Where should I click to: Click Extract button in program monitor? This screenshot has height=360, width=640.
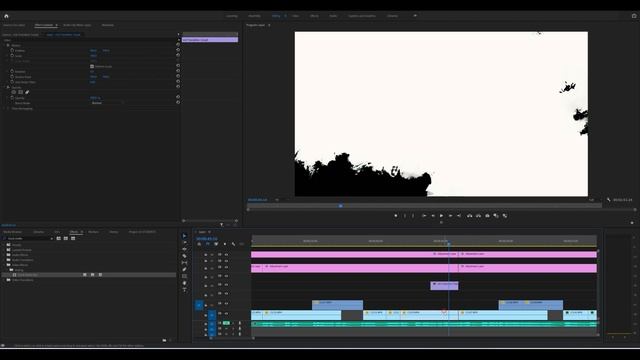pyautogui.click(x=478, y=216)
